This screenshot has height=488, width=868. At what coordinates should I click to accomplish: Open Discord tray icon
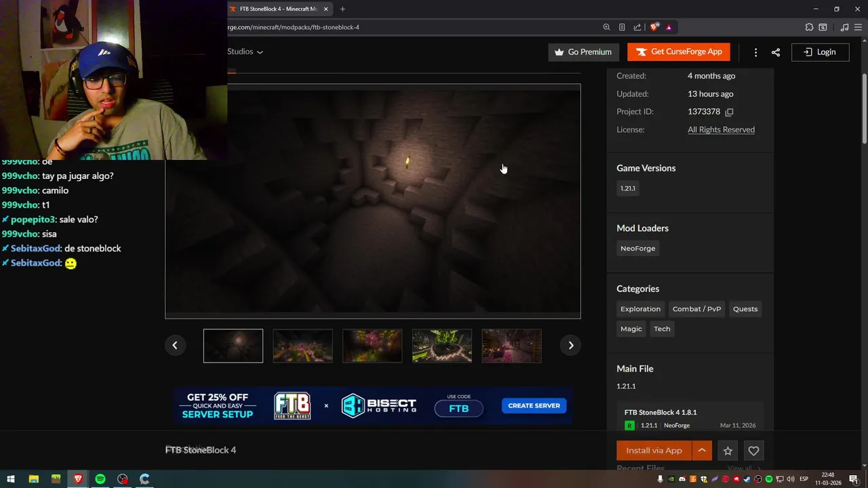(682, 479)
